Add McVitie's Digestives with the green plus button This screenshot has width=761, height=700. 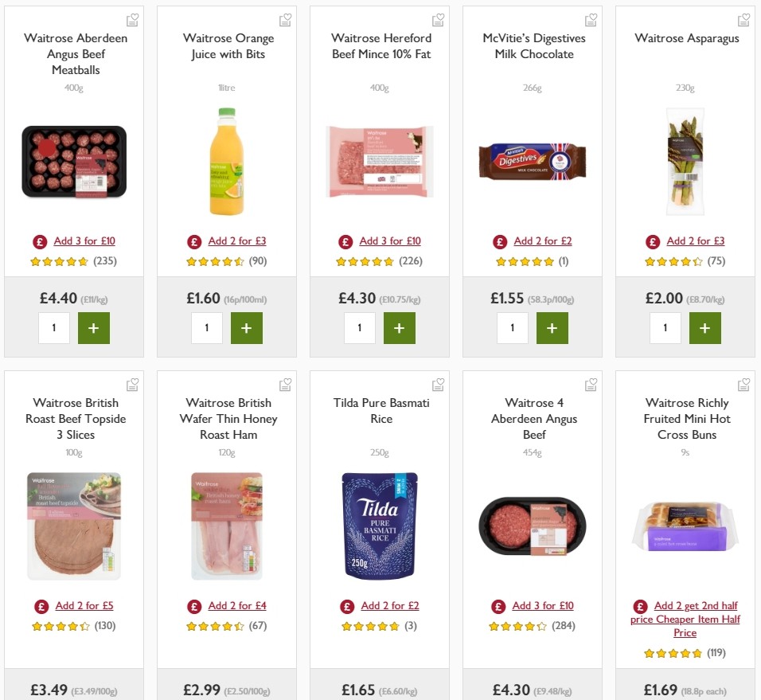[552, 327]
